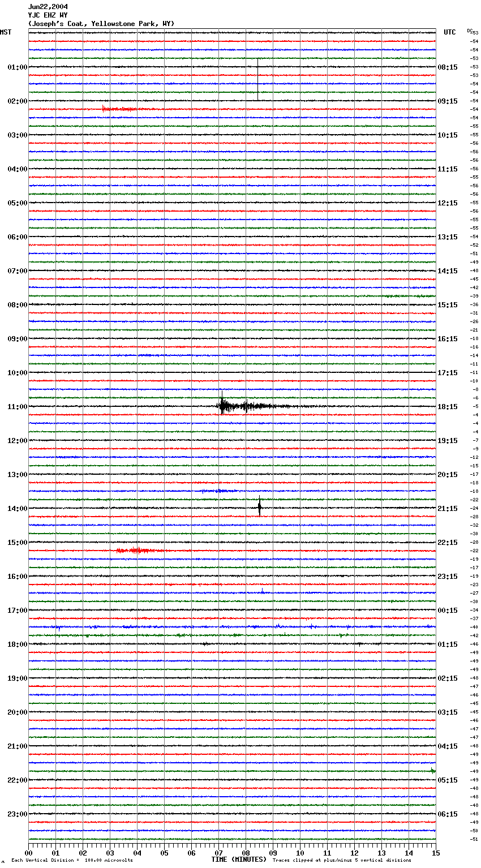Viewport: 481px width, 868px height.
Task: Click the 06:00 MST time label
Action: pyautogui.click(x=18, y=237)
